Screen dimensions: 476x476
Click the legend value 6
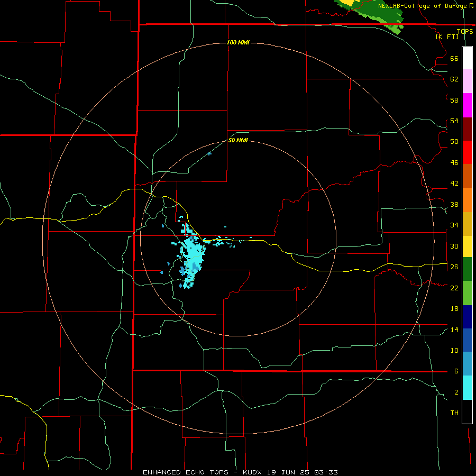tap(456, 371)
